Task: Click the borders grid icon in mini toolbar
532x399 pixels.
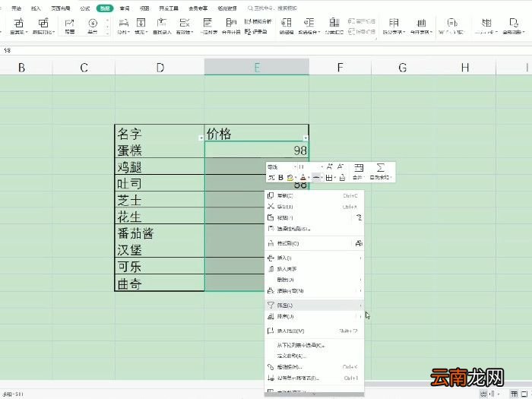Action: point(329,177)
